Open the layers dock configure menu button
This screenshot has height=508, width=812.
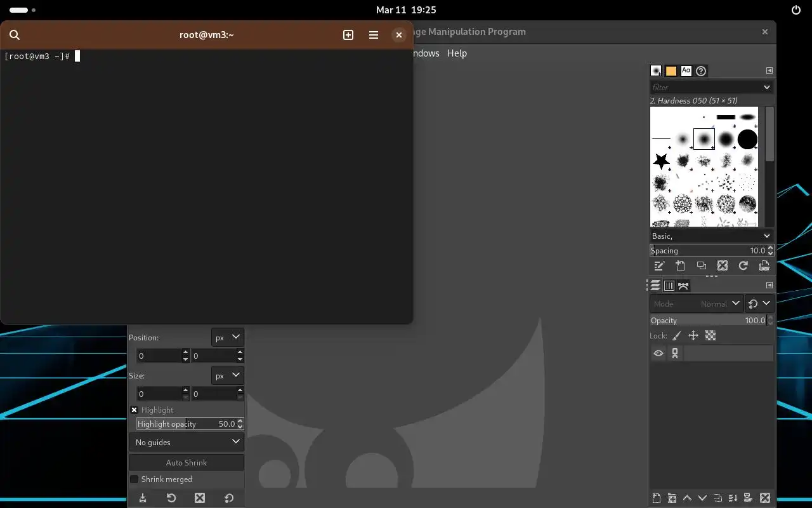[769, 286]
